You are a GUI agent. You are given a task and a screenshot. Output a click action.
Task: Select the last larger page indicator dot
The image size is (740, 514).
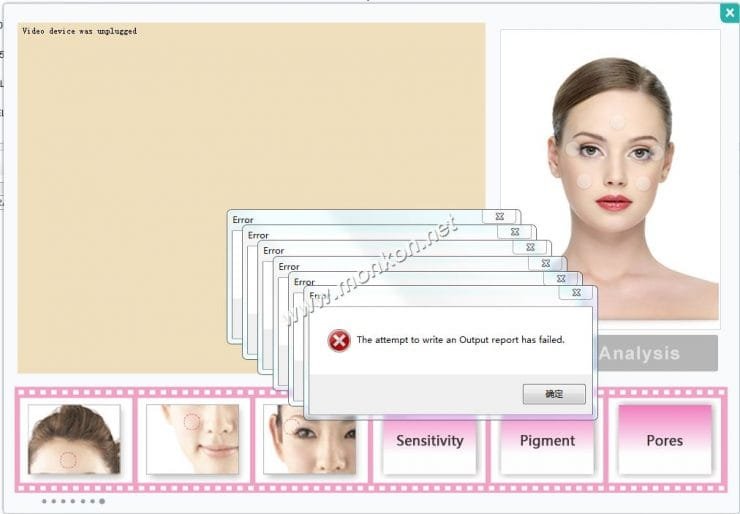click(102, 501)
